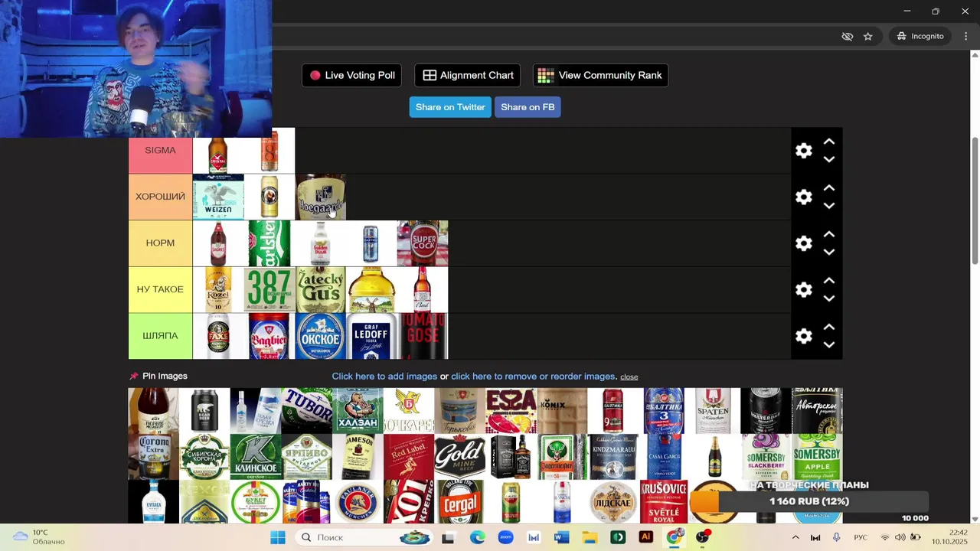Click the small 'close' link
980x551 pixels.
[629, 377]
